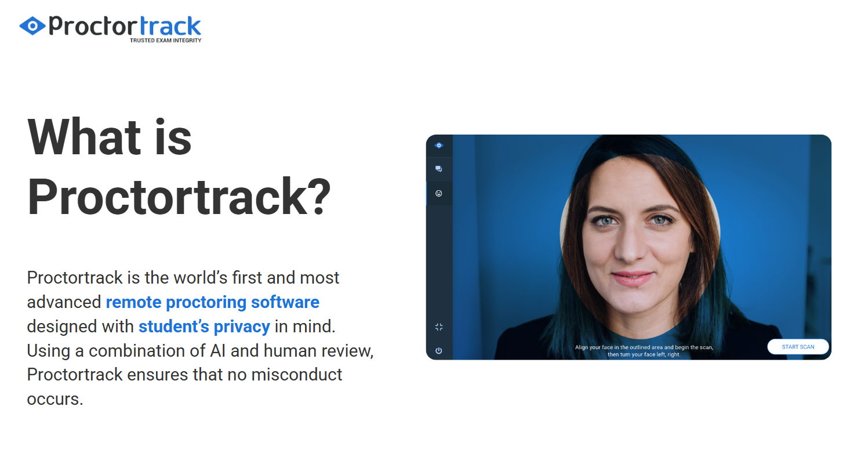
Task: Click the text "Using a combination of AI and human review"
Action: [199, 351]
